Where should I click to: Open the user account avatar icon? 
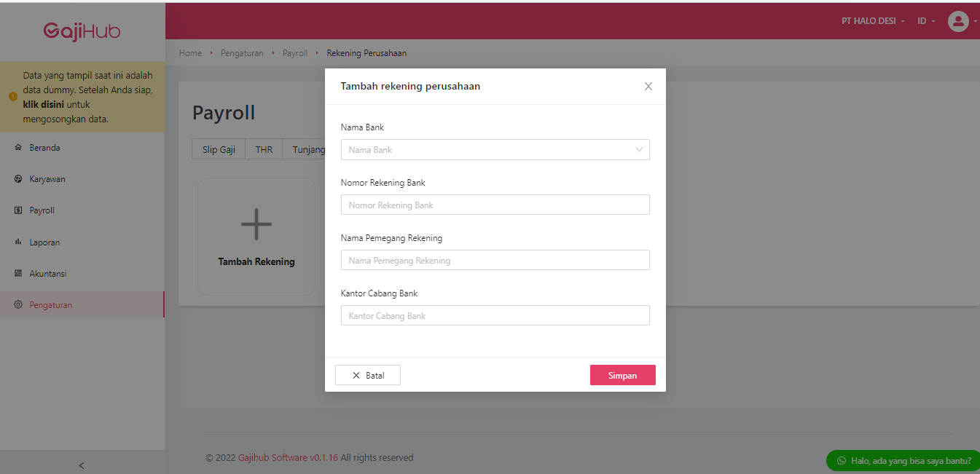[x=958, y=21]
